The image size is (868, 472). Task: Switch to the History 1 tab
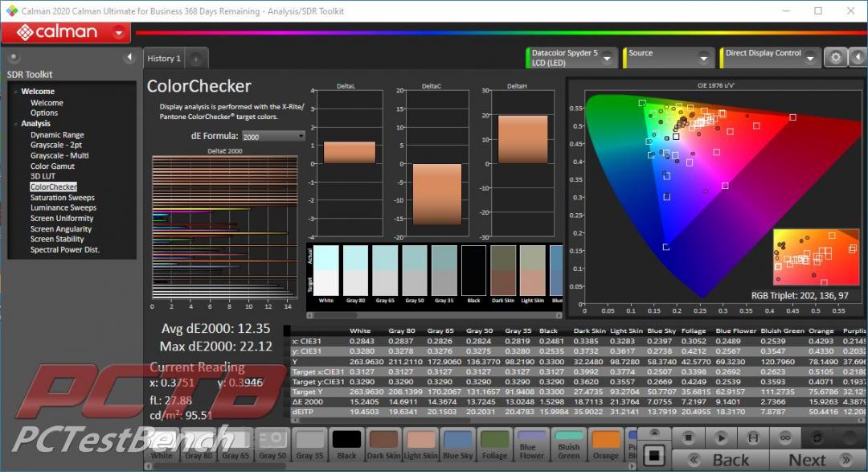click(x=164, y=59)
